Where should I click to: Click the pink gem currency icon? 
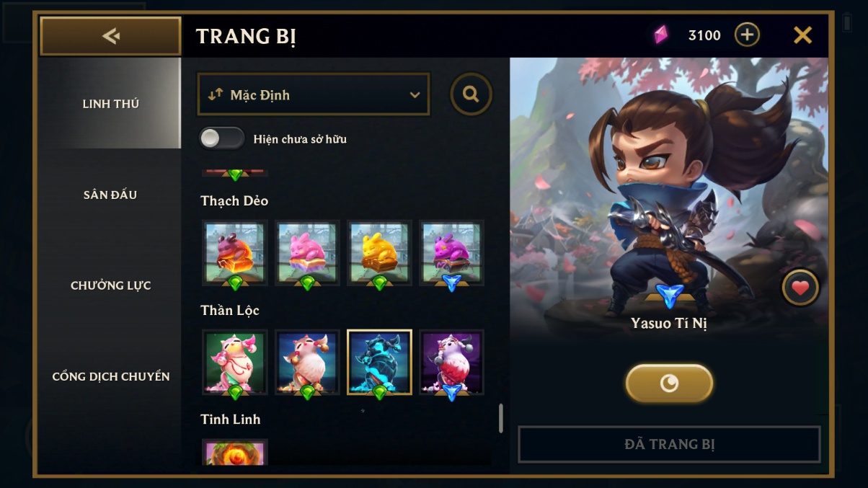[x=661, y=35]
